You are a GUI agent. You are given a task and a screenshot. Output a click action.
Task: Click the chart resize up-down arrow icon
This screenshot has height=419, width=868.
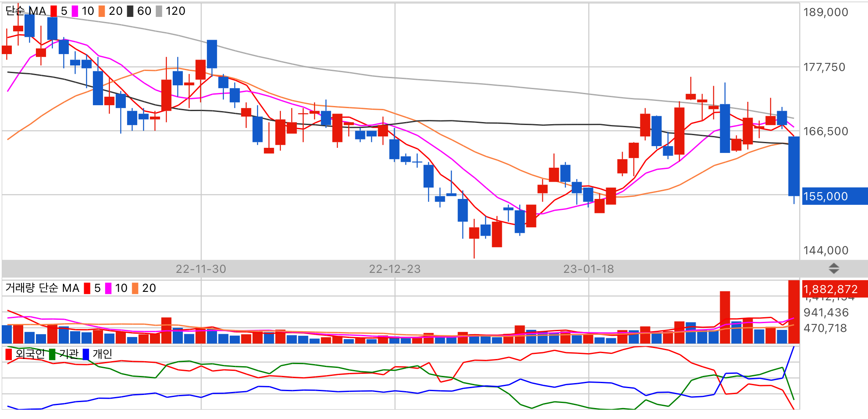(x=833, y=268)
